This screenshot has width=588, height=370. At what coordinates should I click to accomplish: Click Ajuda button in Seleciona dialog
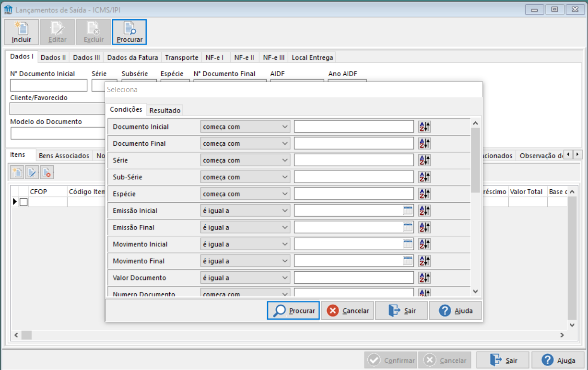tap(455, 311)
